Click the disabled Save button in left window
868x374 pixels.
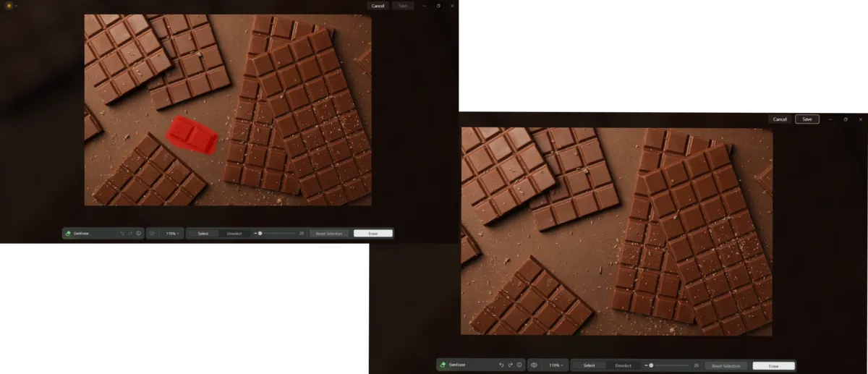[403, 6]
